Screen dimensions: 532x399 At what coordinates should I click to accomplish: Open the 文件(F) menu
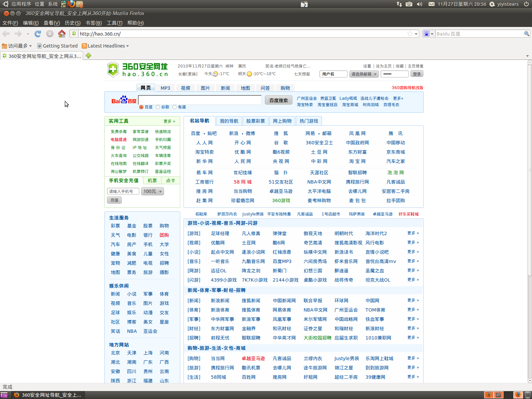tap(10, 23)
